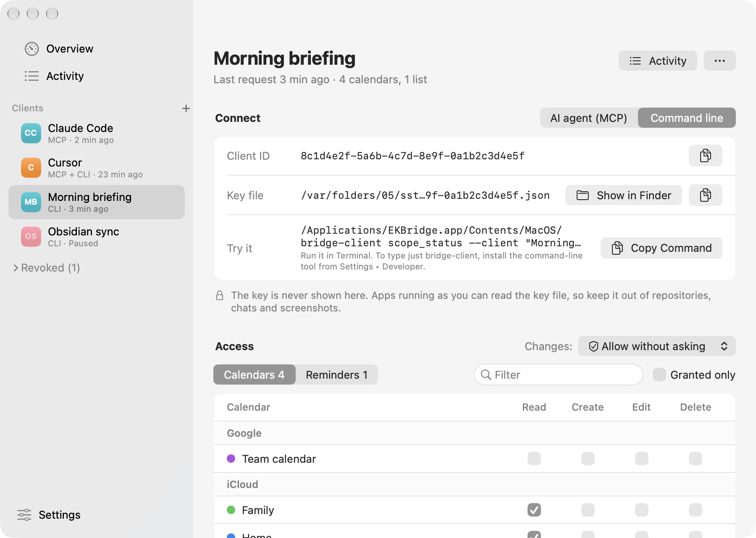Click the Copy Command button
The image size is (756, 538).
click(x=661, y=248)
